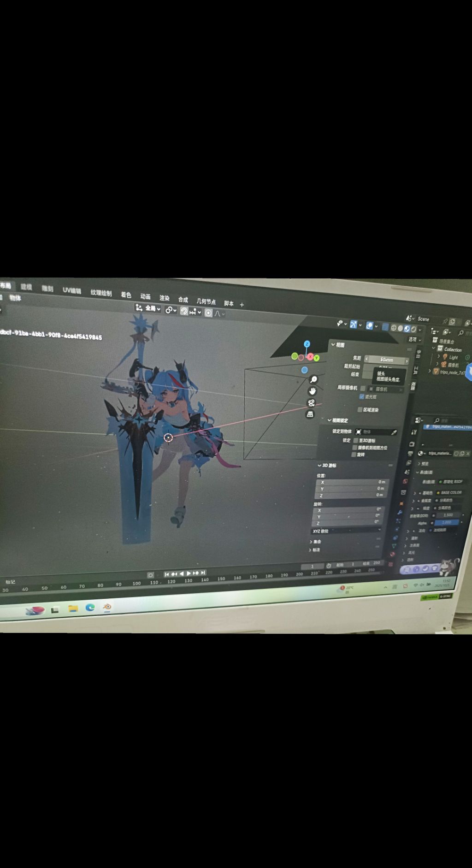This screenshot has width=472, height=868.
Task: Switch to the 建模 workspace tab
Action: (x=26, y=287)
